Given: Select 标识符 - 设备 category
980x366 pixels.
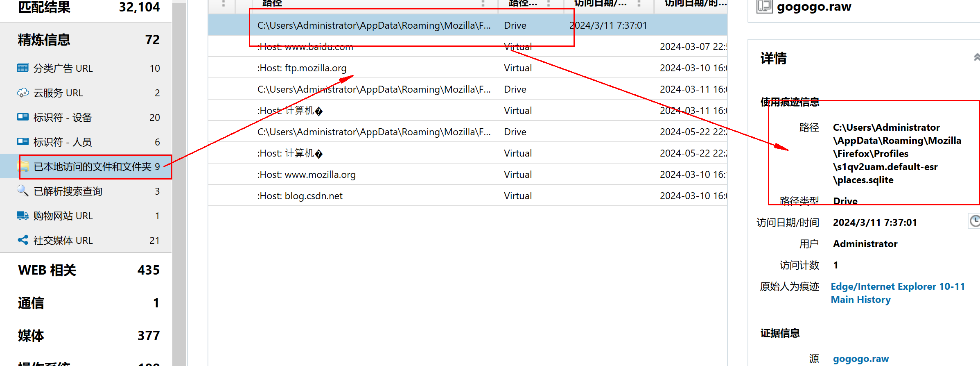Looking at the screenshot, I should (x=86, y=117).
